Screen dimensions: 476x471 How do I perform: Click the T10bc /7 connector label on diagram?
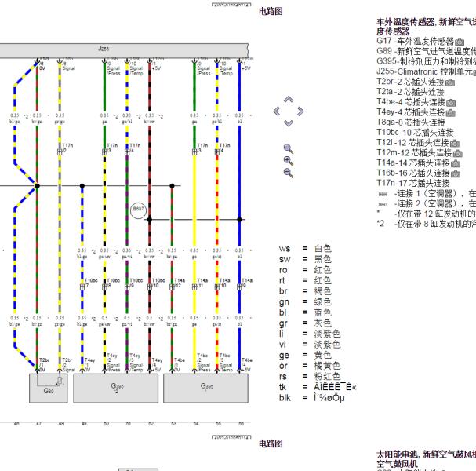coord(91,283)
